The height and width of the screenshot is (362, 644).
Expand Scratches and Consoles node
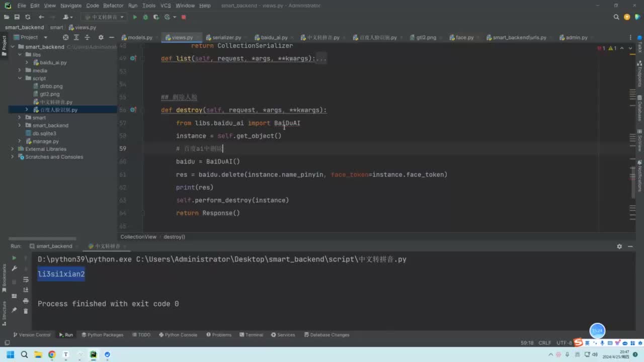coord(13,157)
